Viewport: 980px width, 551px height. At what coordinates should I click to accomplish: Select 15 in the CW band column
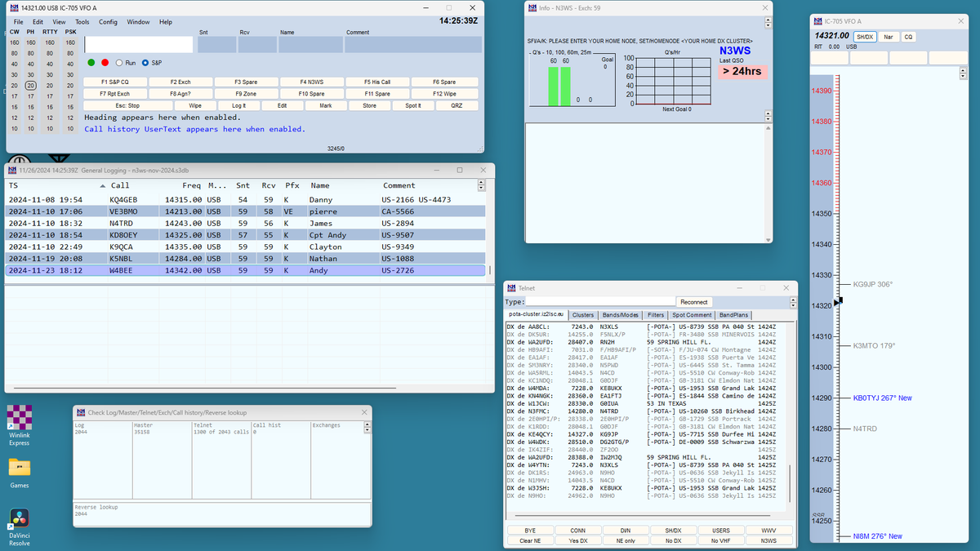pos(14,107)
